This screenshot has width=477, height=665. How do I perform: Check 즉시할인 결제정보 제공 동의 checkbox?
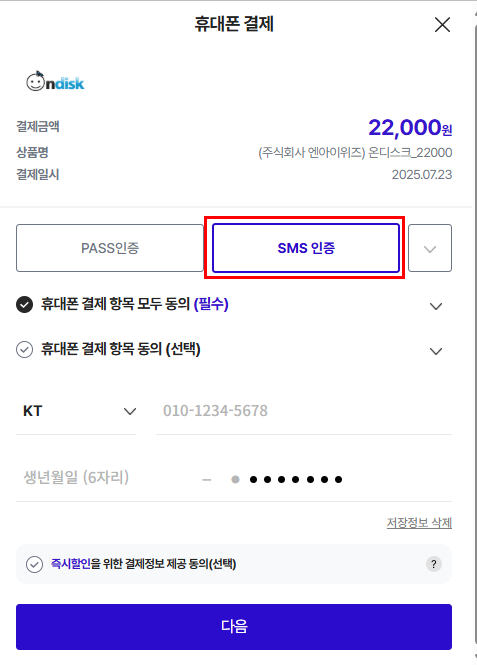[x=34, y=564]
